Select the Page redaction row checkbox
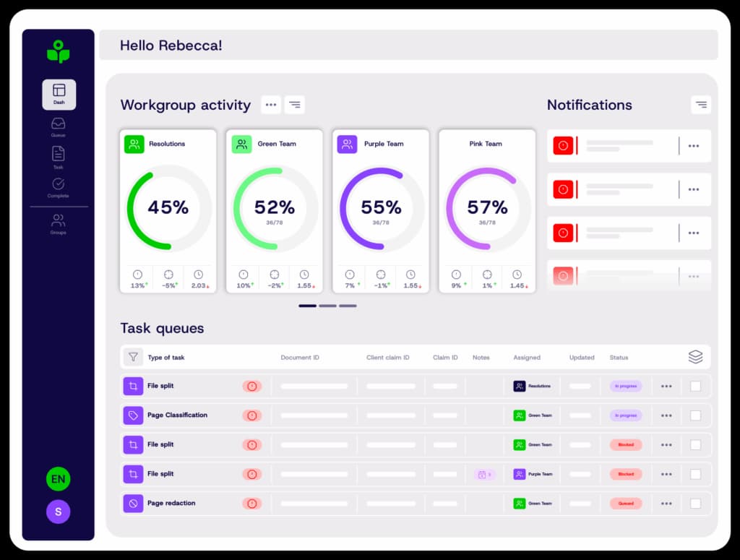 (695, 504)
